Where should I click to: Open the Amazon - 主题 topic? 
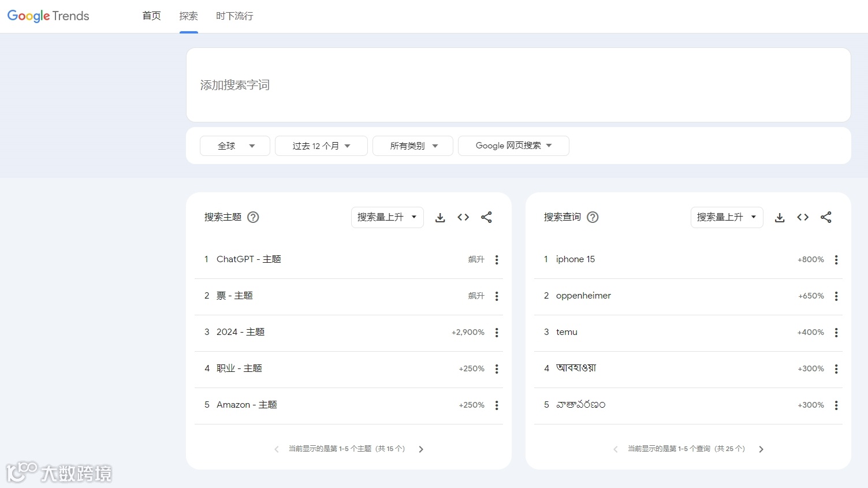247,405
